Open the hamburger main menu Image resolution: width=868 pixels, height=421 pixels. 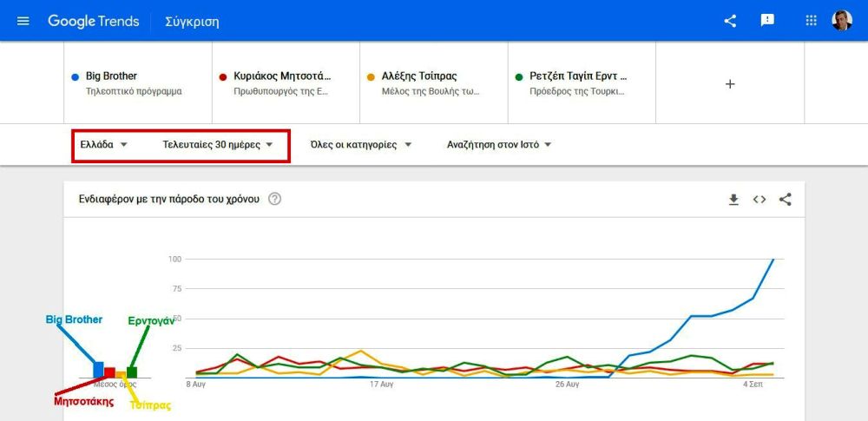[23, 21]
